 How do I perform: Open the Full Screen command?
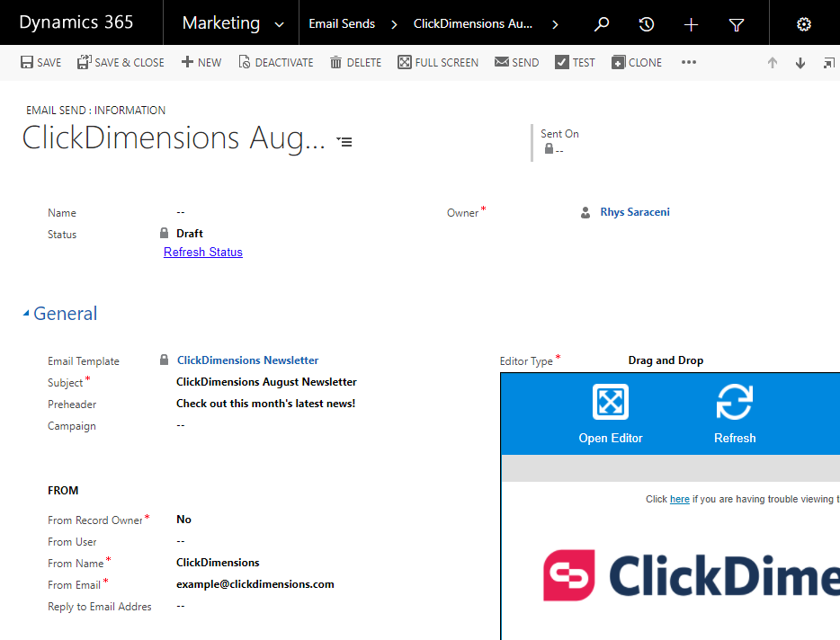click(x=438, y=63)
